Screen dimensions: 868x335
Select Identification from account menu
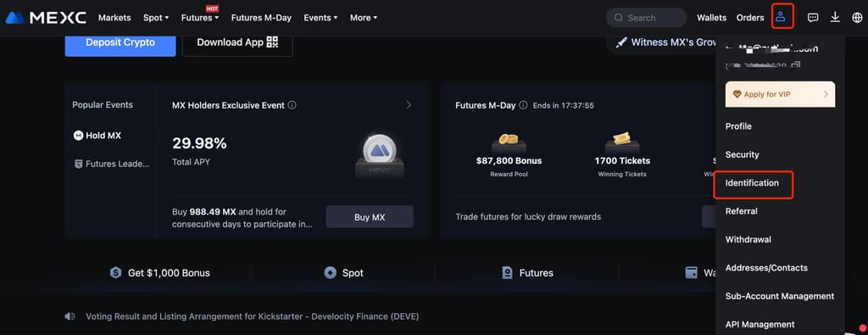tap(752, 182)
